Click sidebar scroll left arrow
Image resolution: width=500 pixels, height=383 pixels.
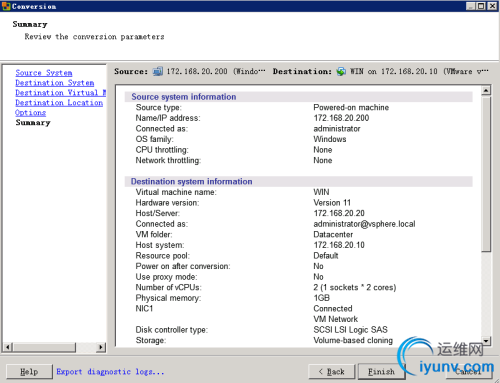click(x=8, y=347)
